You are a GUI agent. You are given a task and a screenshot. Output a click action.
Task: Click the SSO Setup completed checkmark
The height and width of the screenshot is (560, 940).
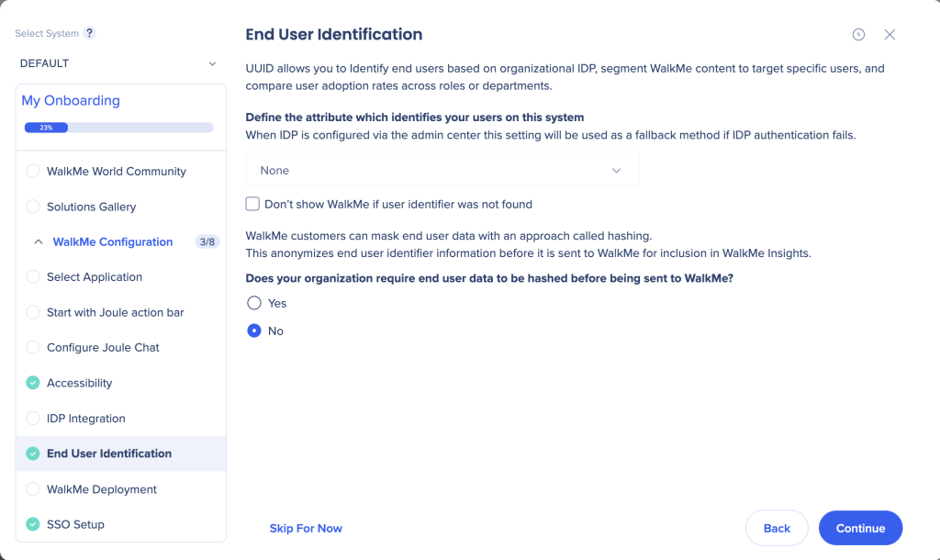pyautogui.click(x=33, y=524)
